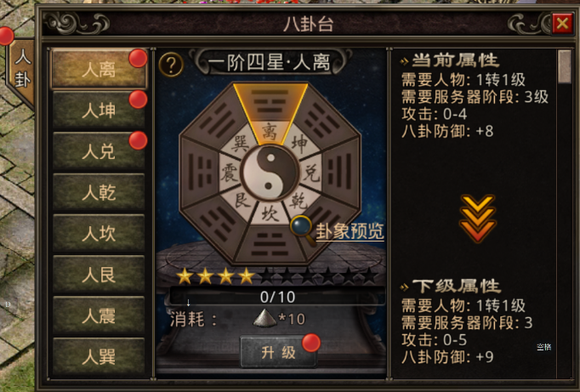Open the 人震 tab

(x=99, y=315)
